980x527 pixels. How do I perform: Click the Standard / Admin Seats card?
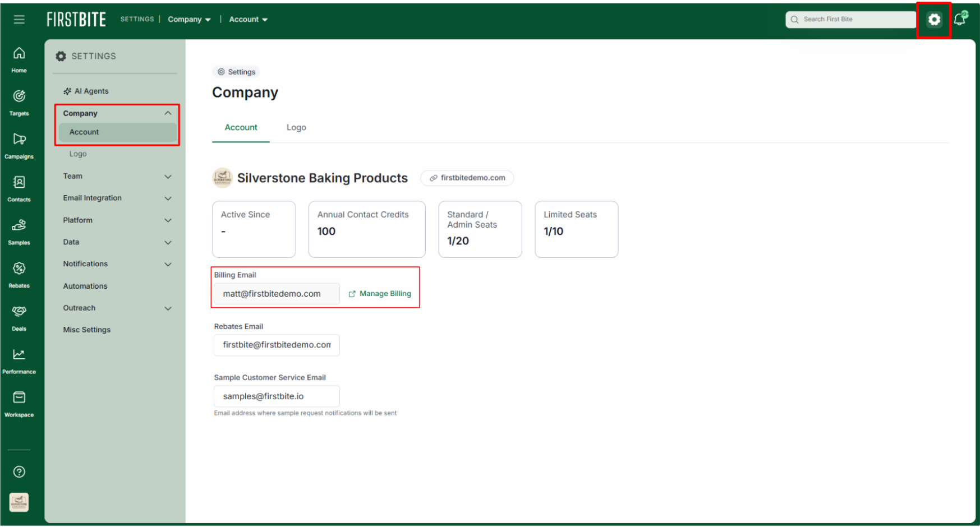point(480,229)
